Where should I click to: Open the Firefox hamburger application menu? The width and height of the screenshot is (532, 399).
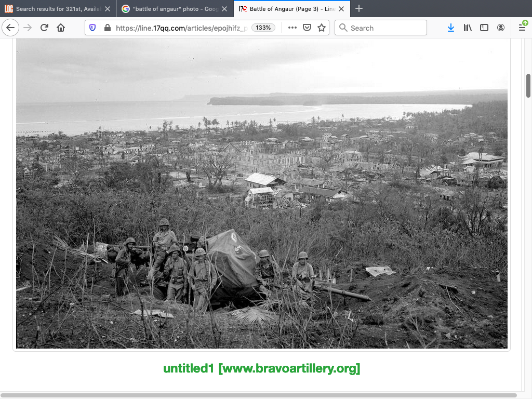(522, 28)
